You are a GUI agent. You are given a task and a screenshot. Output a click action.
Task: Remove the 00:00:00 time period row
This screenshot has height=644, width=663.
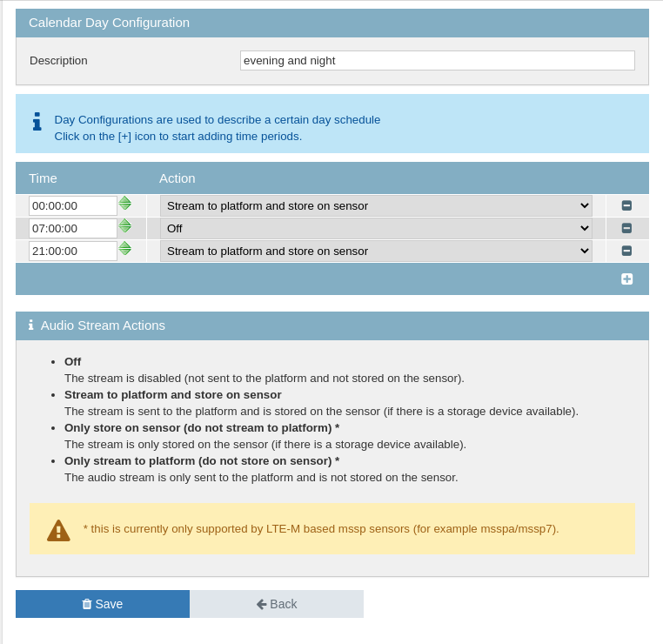coord(626,205)
